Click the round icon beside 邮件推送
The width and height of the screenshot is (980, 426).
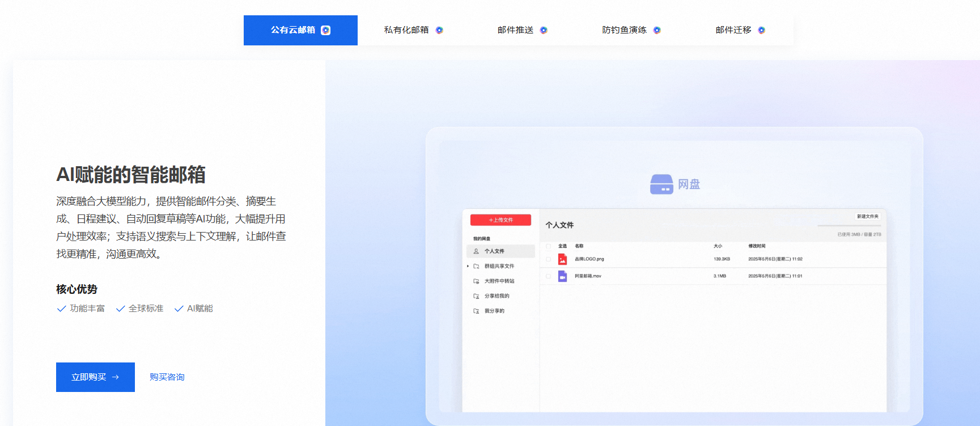[x=544, y=30]
